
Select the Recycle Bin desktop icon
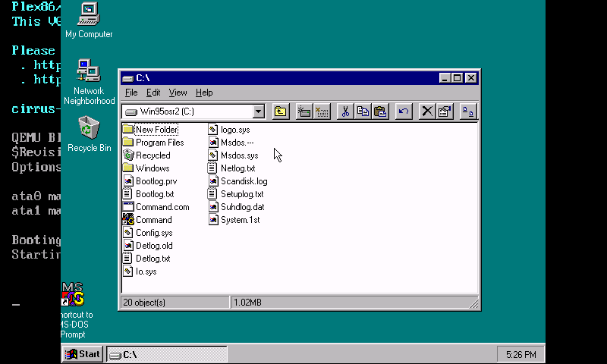(x=89, y=133)
